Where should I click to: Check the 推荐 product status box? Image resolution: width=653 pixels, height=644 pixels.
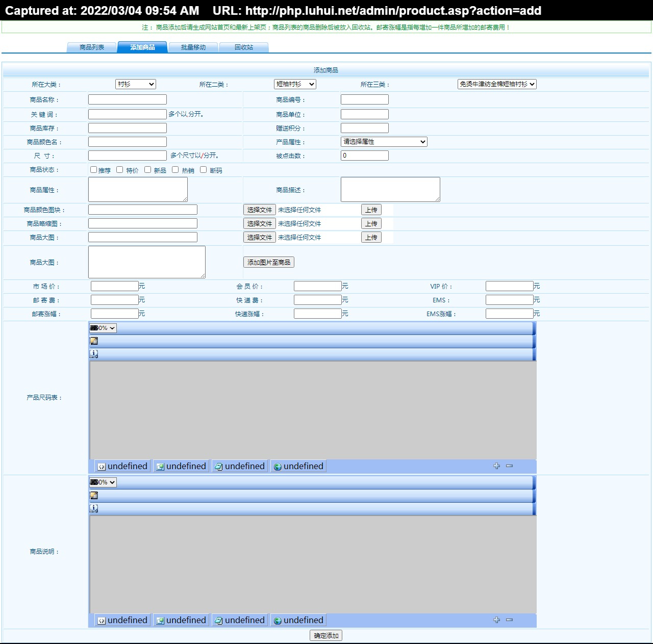(x=93, y=170)
